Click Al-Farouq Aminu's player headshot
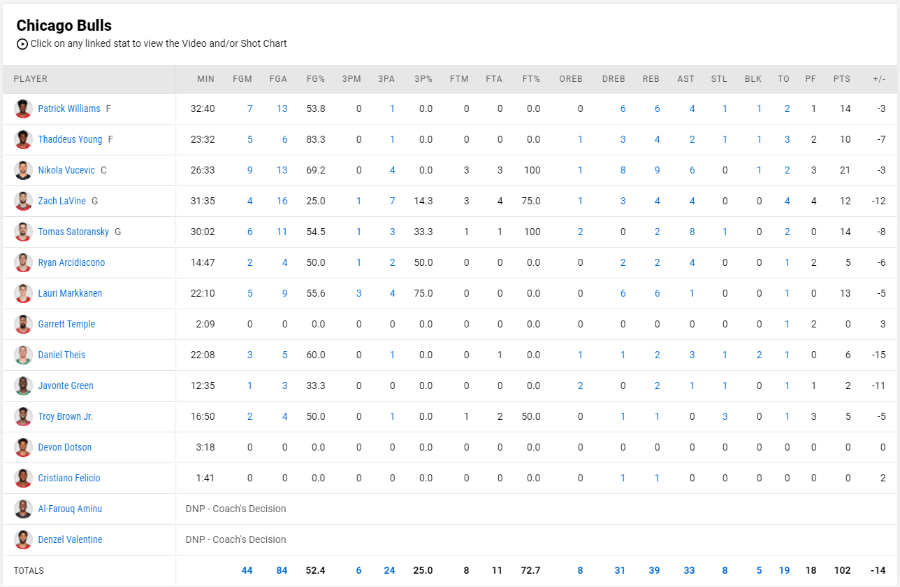This screenshot has height=587, width=900. [23, 509]
